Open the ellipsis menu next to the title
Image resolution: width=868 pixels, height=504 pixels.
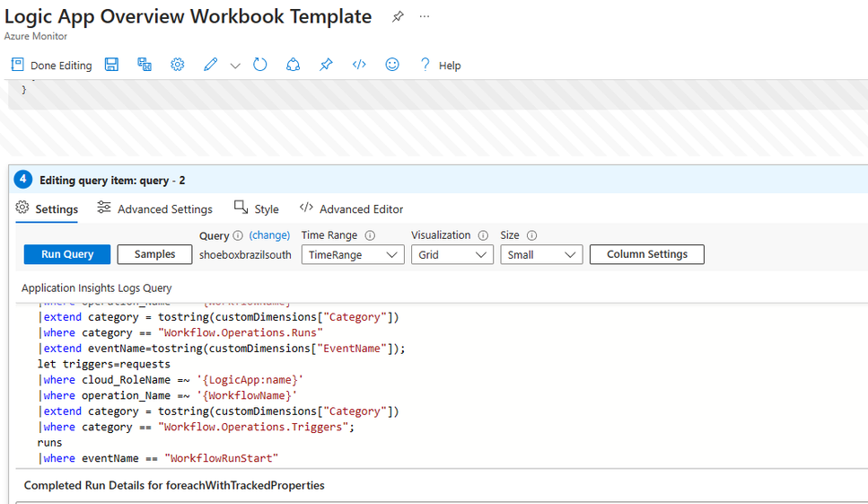(424, 16)
